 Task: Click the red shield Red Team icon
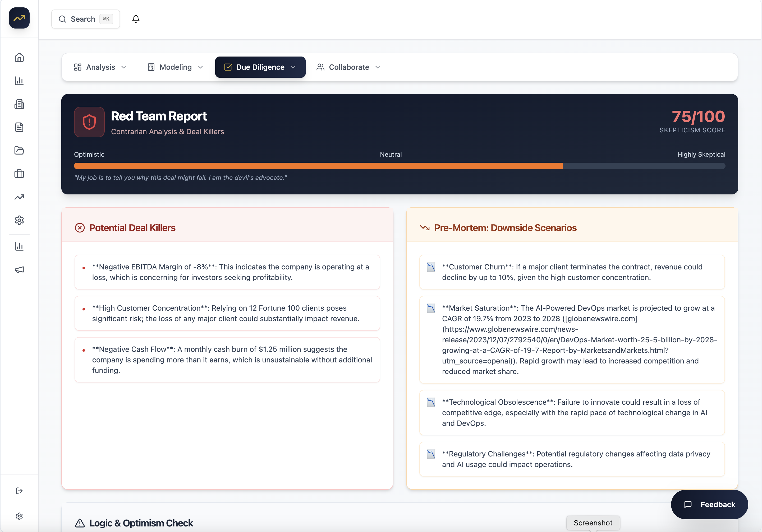coord(89,122)
